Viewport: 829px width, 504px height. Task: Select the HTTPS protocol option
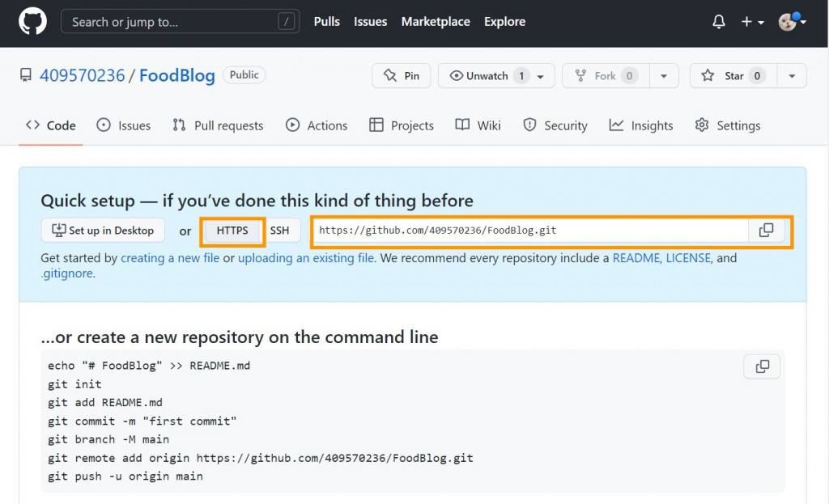pos(232,231)
